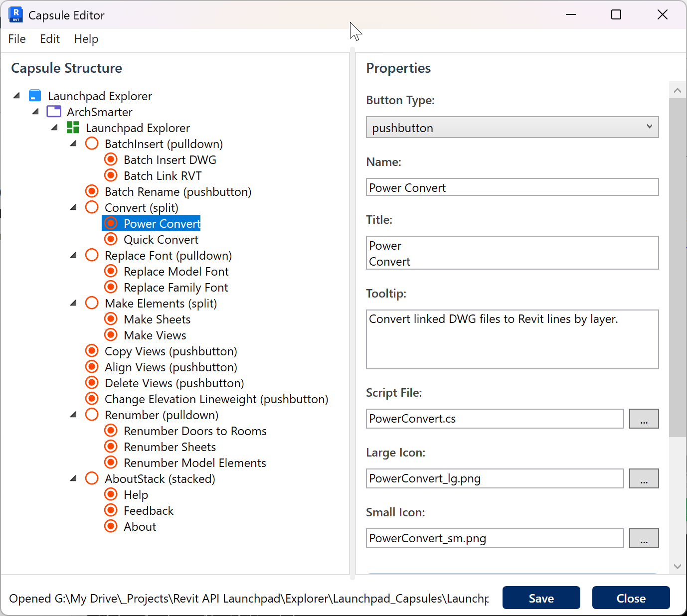The image size is (687, 616).
Task: Select the Copy Views pushbutton item
Action: [171, 351]
